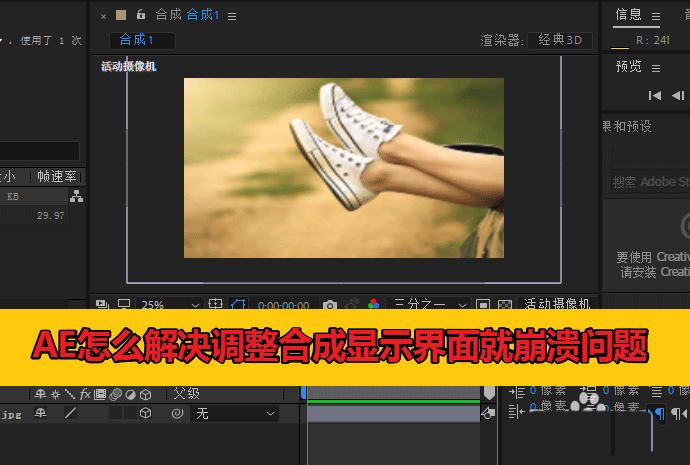The height and width of the screenshot is (465, 690).
Task: Click the parent pick whip spiral icon
Action: pos(177,413)
